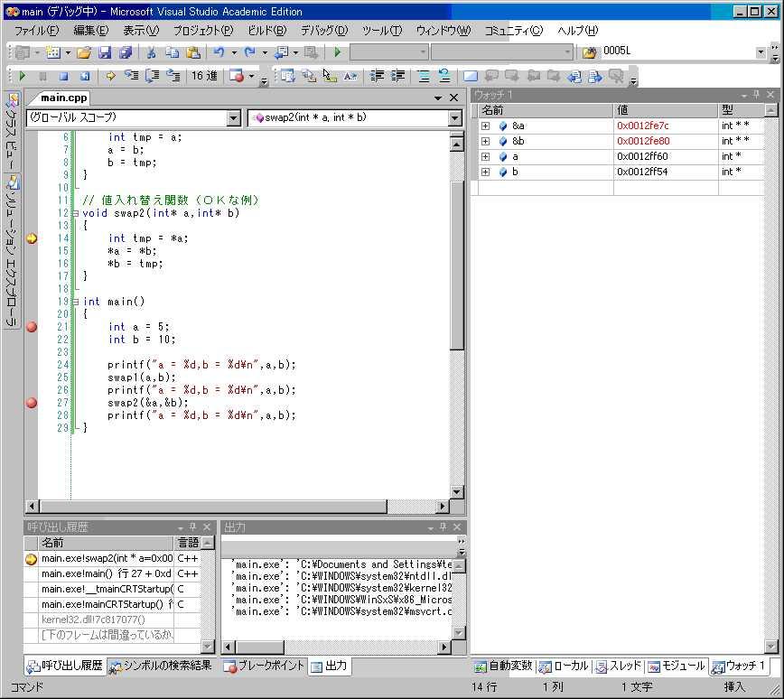Redo with the blue forward-arrow icon
This screenshot has width=784, height=699.
[249, 52]
